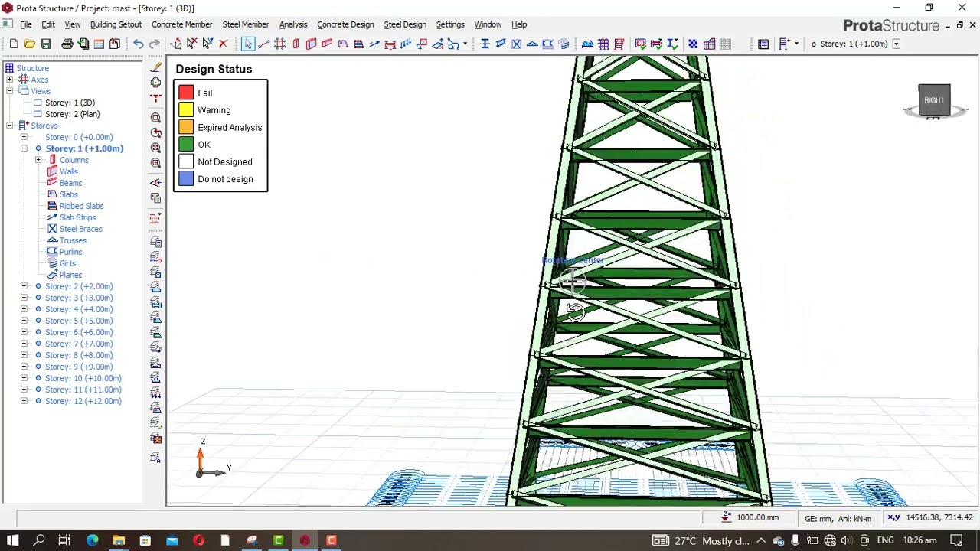
Task: Select the Steel Braces tool in toolbar
Action: (x=516, y=44)
